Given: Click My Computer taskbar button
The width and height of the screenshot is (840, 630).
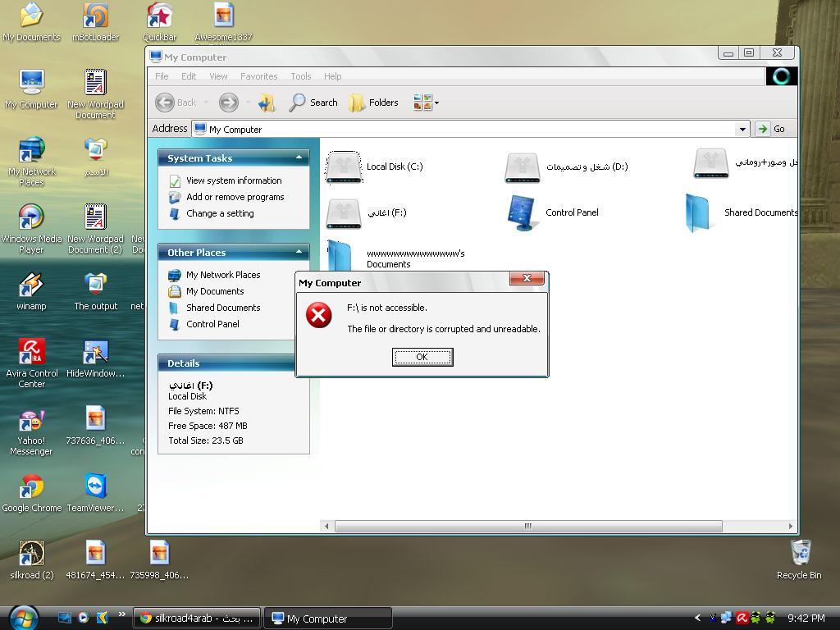Looking at the screenshot, I should pyautogui.click(x=328, y=619).
